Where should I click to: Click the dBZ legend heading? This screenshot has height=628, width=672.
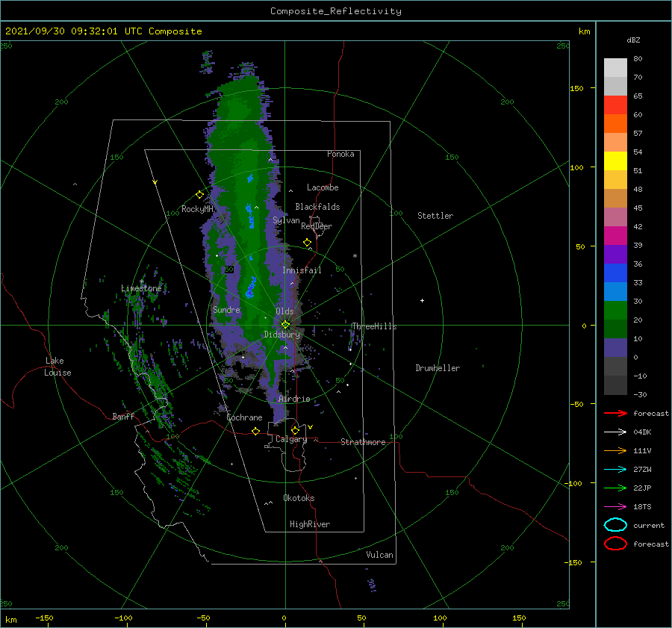(633, 40)
